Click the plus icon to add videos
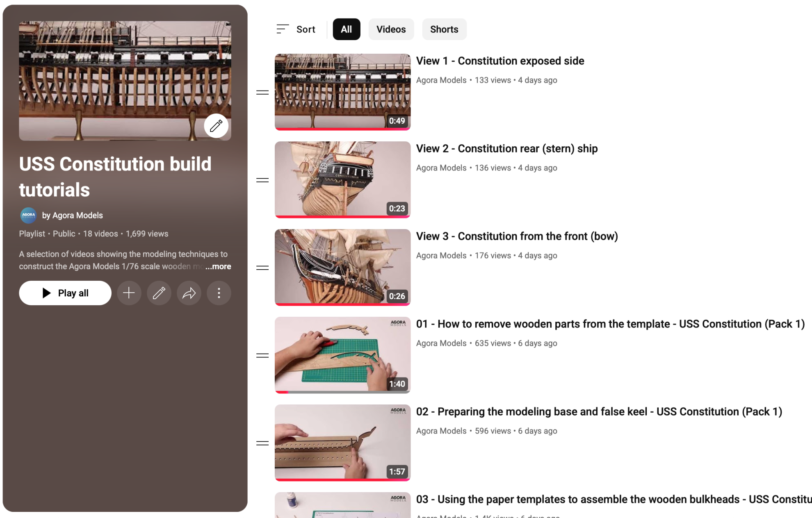This screenshot has width=812, height=518. point(129,293)
